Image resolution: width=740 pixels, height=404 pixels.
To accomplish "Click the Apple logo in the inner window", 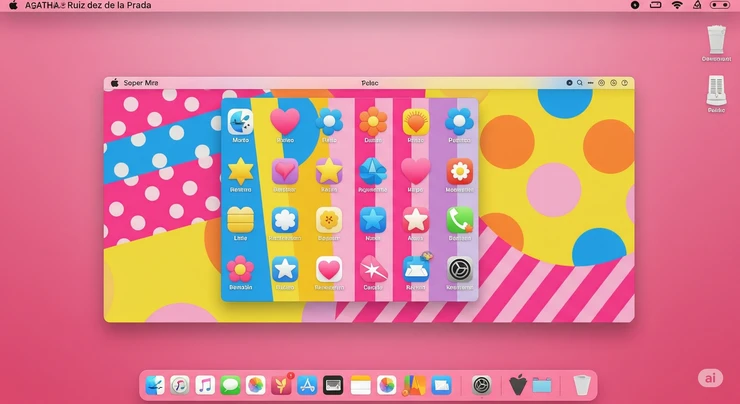I will coord(114,83).
